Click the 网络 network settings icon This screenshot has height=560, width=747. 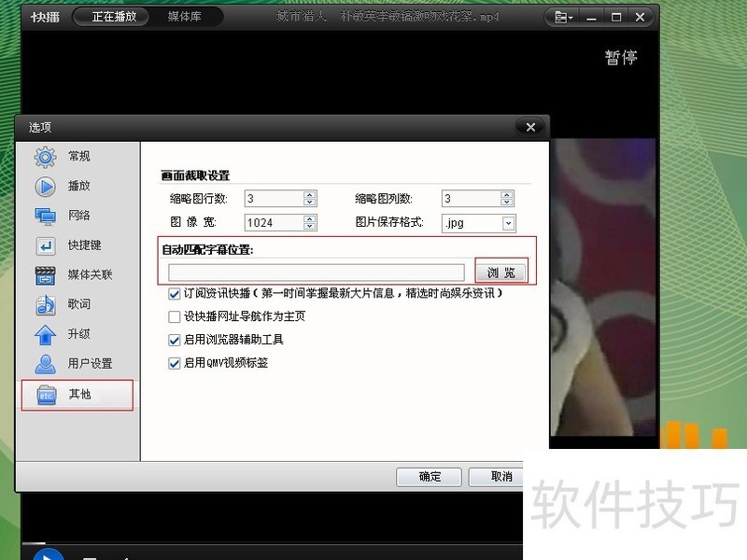(x=44, y=216)
